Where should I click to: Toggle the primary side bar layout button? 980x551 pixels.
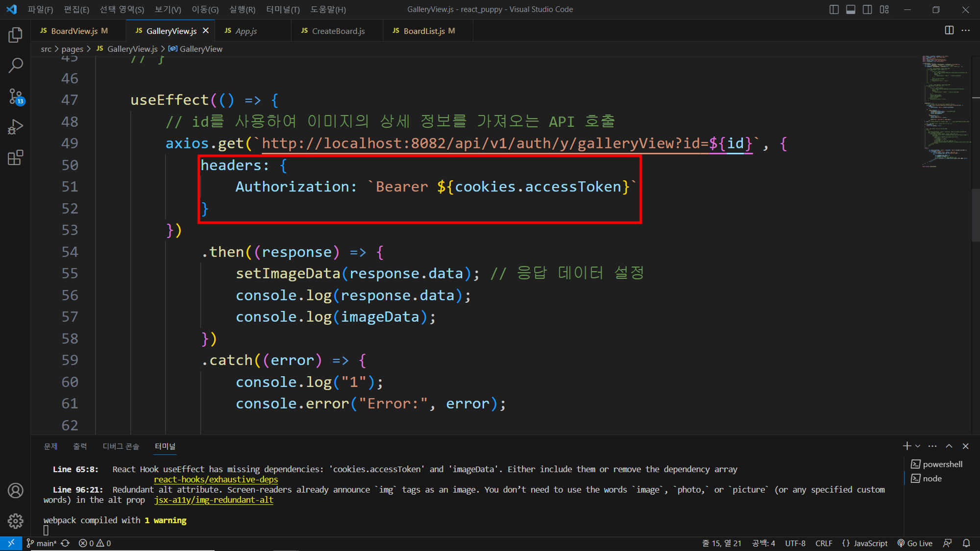click(834, 9)
